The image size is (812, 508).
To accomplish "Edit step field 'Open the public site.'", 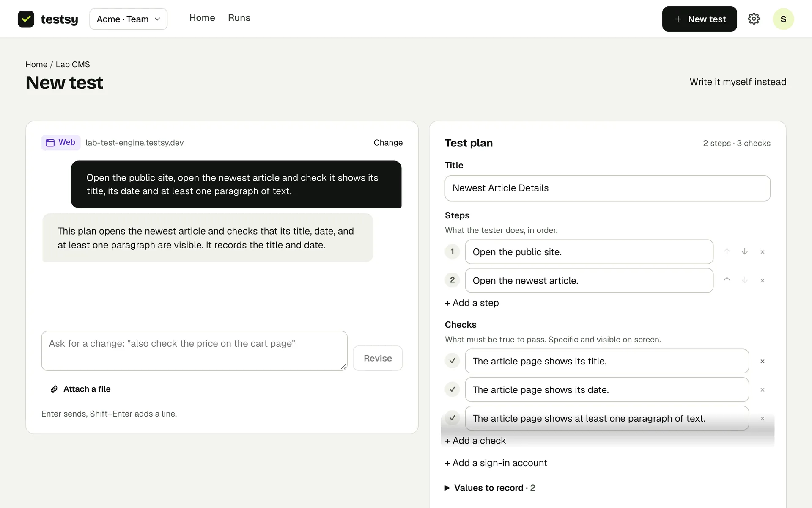I will click(x=589, y=252).
